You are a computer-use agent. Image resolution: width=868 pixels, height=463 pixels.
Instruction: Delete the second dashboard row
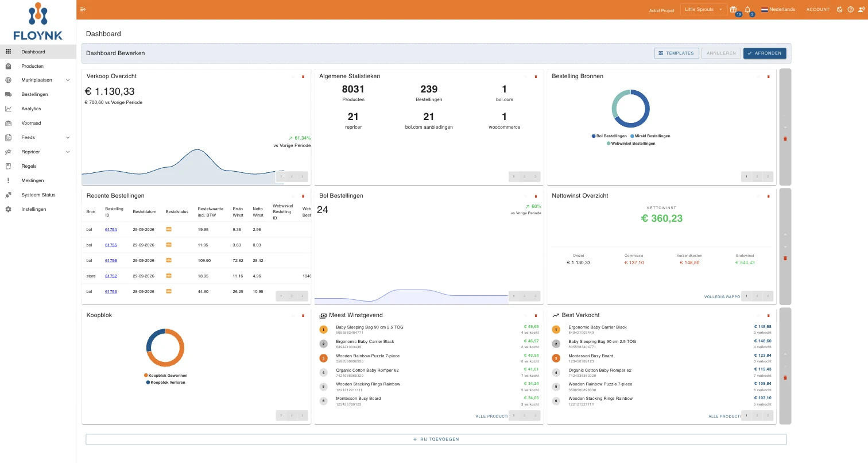pyautogui.click(x=785, y=258)
